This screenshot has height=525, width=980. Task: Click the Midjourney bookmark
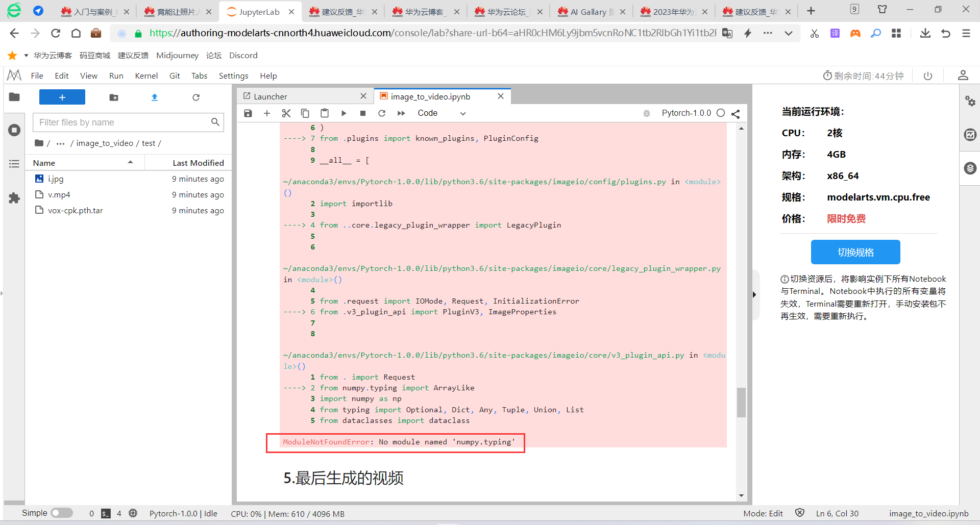(x=177, y=55)
